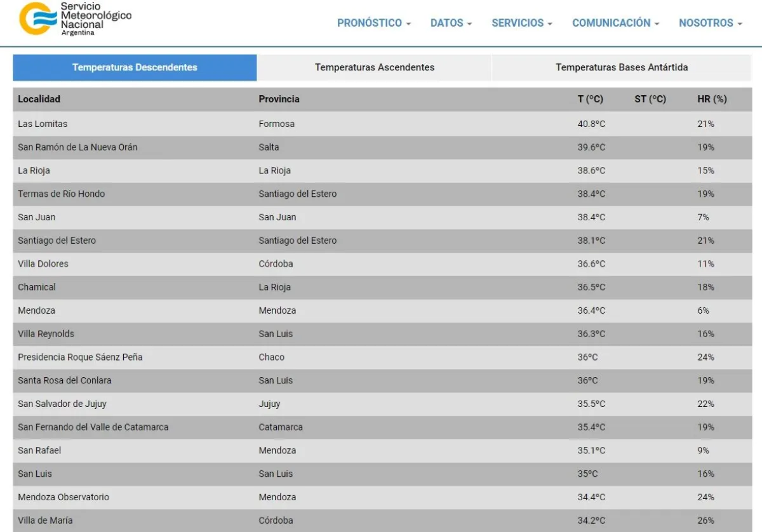Select the Temperaturas Descendentes tab
Screen dimensions: 762x532
pyautogui.click(x=135, y=67)
